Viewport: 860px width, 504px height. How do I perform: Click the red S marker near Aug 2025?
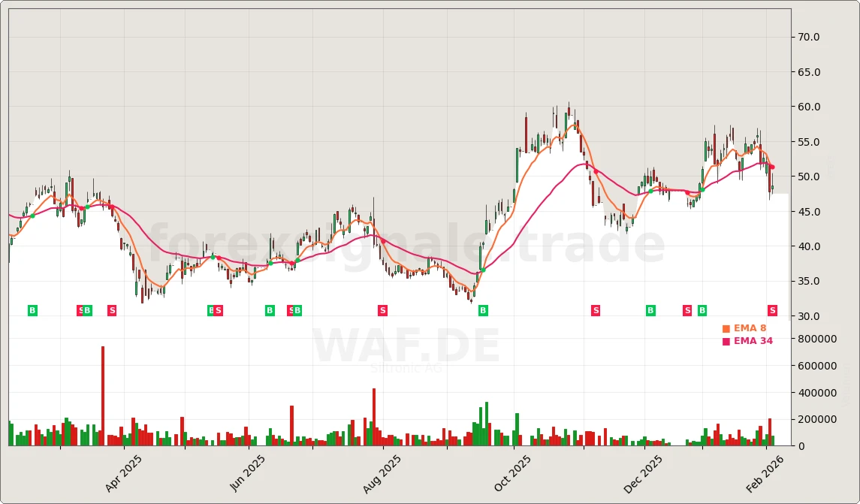tap(382, 309)
